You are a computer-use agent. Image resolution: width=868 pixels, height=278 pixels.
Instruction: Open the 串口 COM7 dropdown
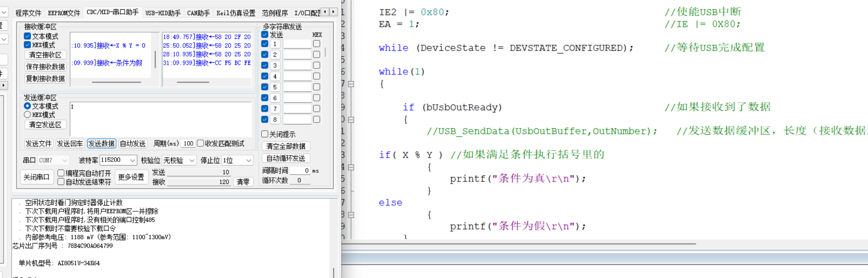pos(53,160)
